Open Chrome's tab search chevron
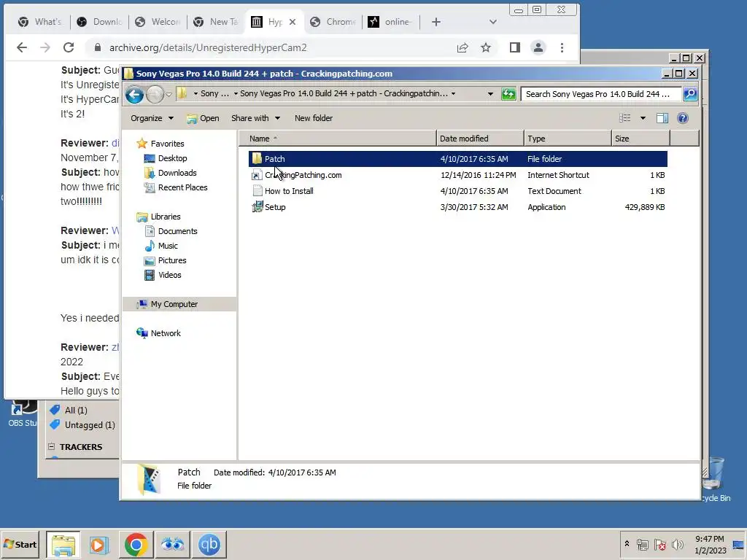Viewport: 747px width, 560px height. (x=493, y=22)
